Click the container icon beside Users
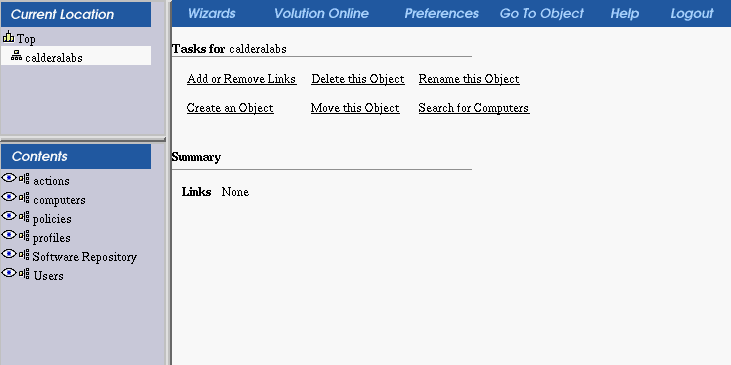731x365 pixels. pos(24,274)
